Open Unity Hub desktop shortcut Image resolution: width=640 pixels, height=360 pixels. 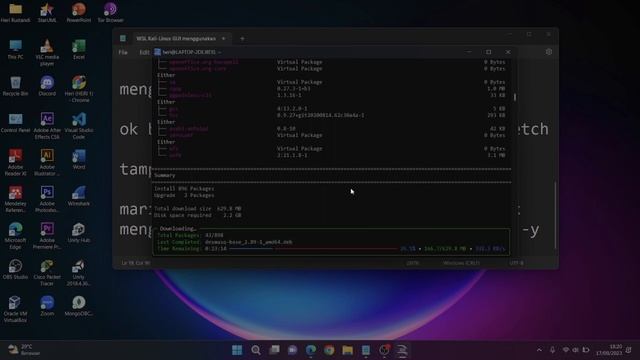click(79, 233)
